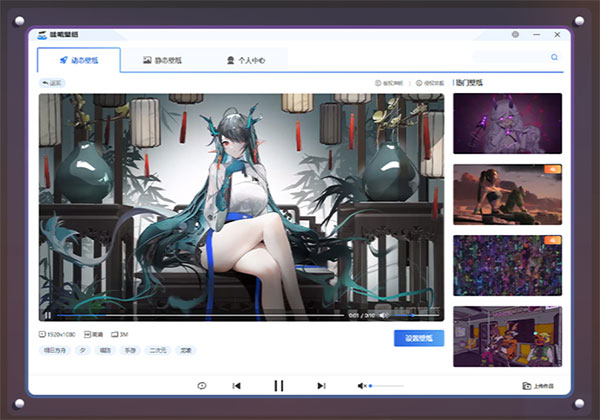
Task: Select the 明日方舟 tag
Action: (55, 350)
